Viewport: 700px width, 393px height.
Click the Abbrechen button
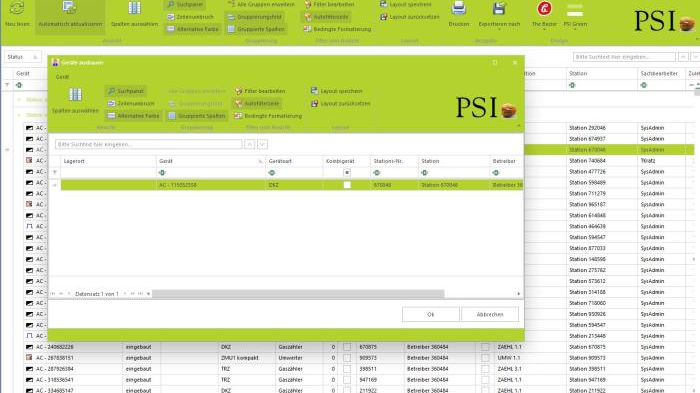pos(490,314)
